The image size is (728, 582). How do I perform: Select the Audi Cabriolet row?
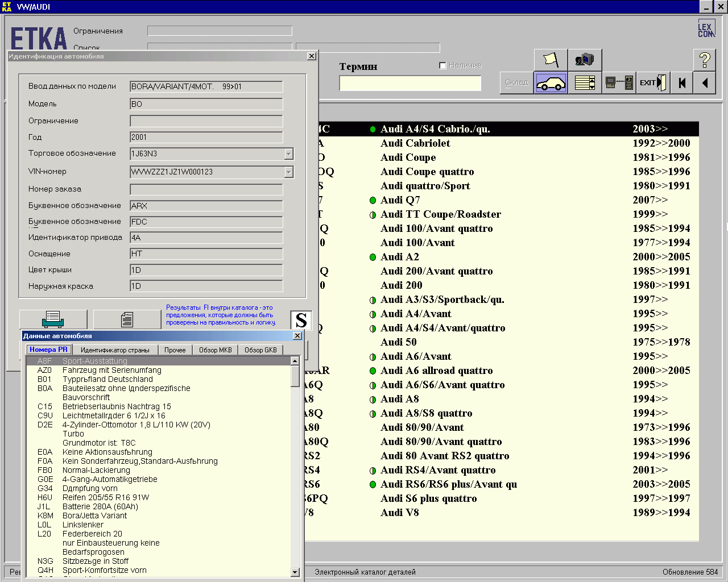[x=509, y=143]
